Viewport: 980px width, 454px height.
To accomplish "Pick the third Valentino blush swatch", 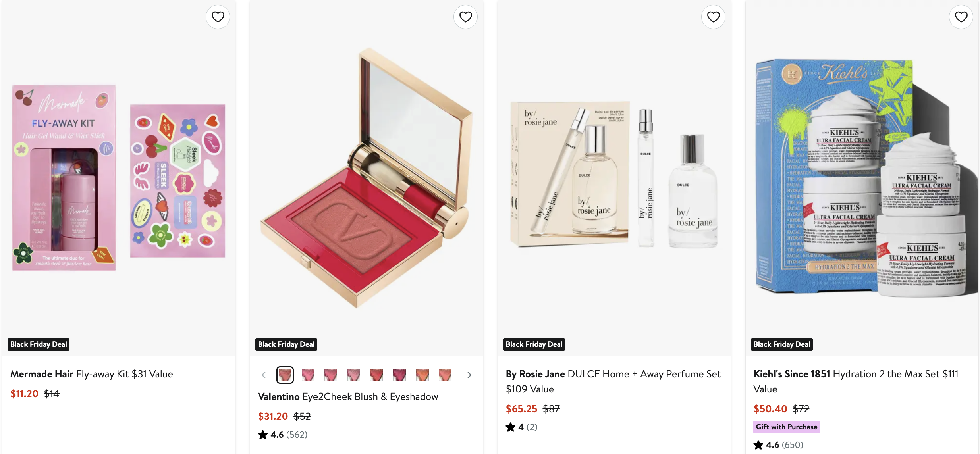I will point(331,375).
